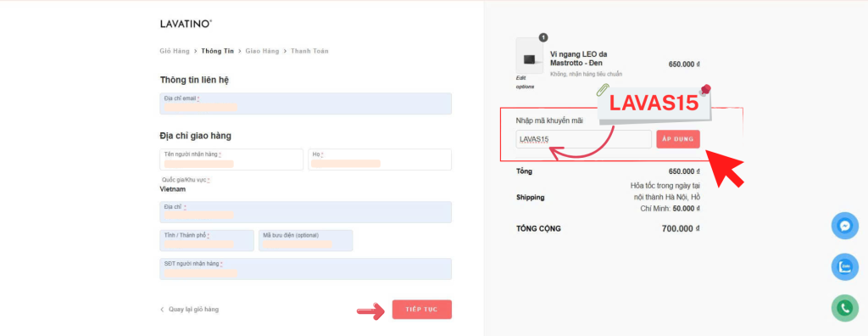This screenshot has height=336, width=868.
Task: Focus the Tên người nhận hàng field
Action: point(231,160)
